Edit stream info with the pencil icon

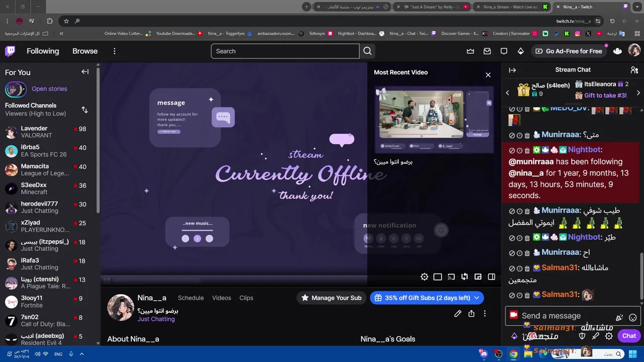point(458,314)
